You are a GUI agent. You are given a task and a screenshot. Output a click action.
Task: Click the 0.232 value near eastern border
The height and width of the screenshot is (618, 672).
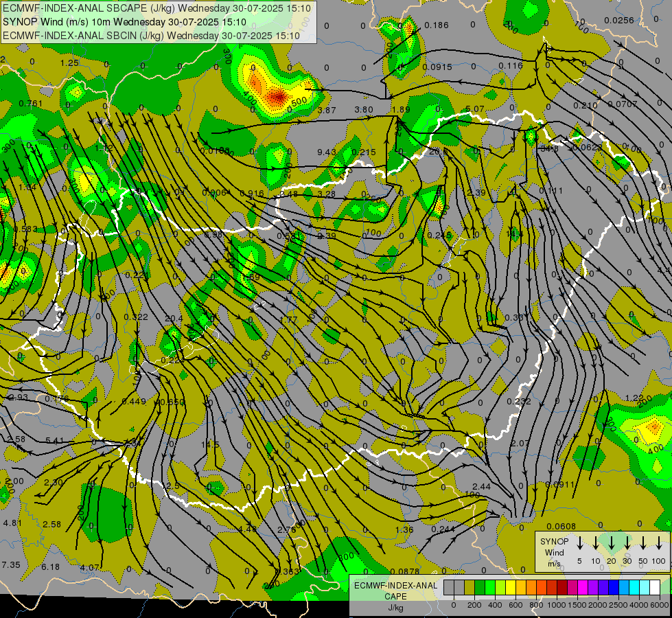point(519,402)
